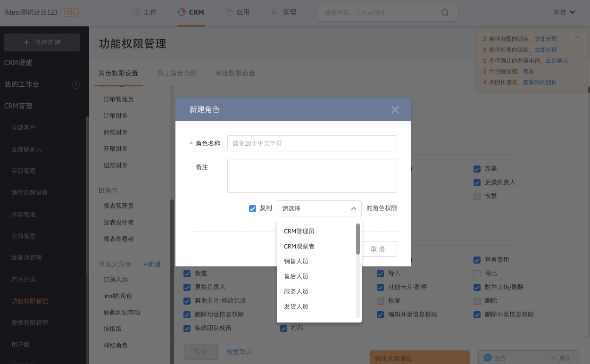Screen dimensions: 590x364
Task: Click the help icon beside 我的工作台
Action: pos(75,85)
